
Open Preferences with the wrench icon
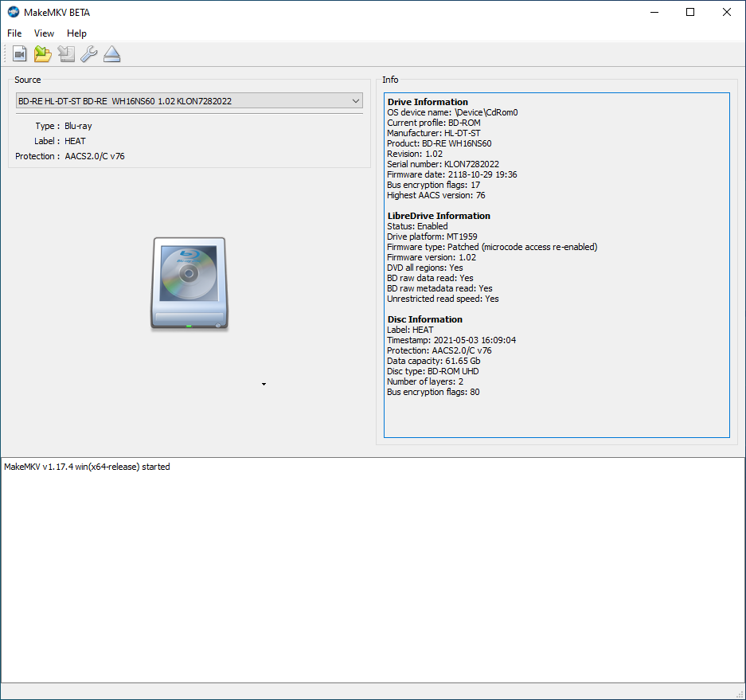89,54
